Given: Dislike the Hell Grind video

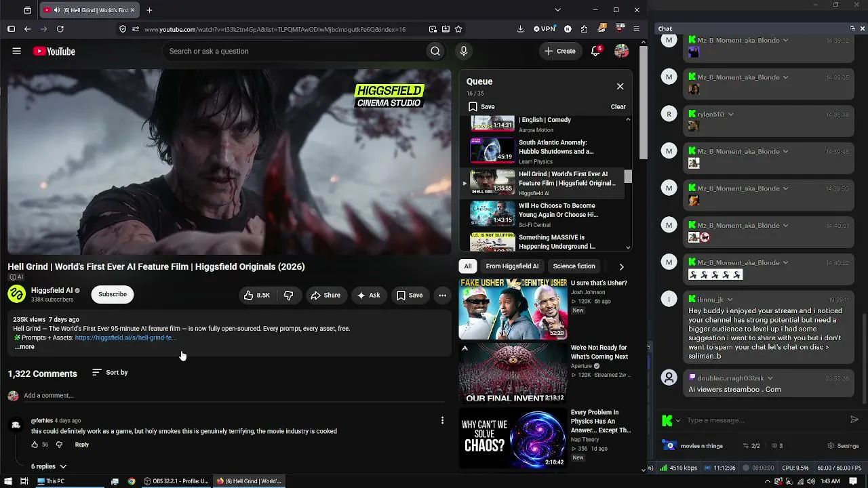Looking at the screenshot, I should [x=288, y=295].
